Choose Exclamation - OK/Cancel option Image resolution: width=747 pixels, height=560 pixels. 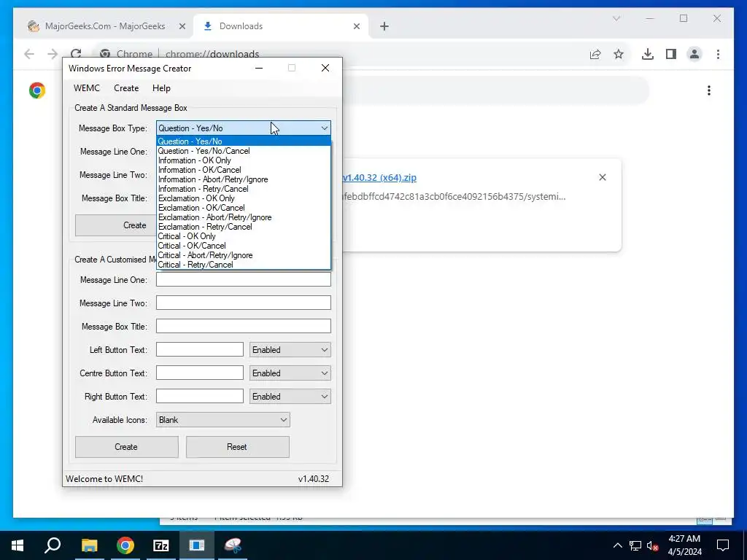[x=244, y=208]
